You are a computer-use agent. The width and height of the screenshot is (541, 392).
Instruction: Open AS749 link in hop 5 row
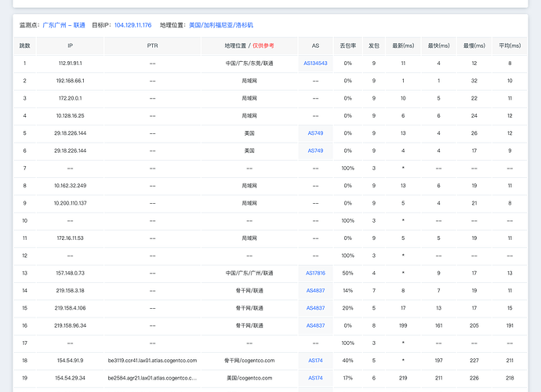click(x=315, y=133)
